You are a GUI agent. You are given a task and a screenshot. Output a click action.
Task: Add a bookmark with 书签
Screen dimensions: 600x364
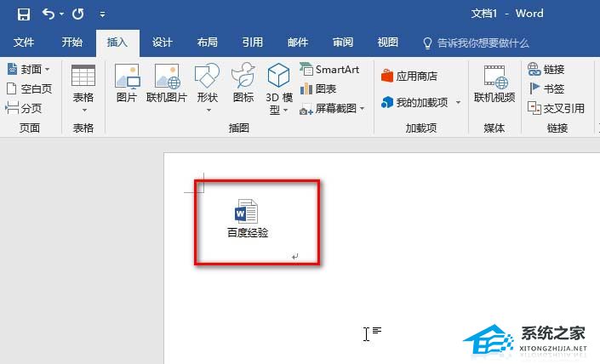click(546, 88)
